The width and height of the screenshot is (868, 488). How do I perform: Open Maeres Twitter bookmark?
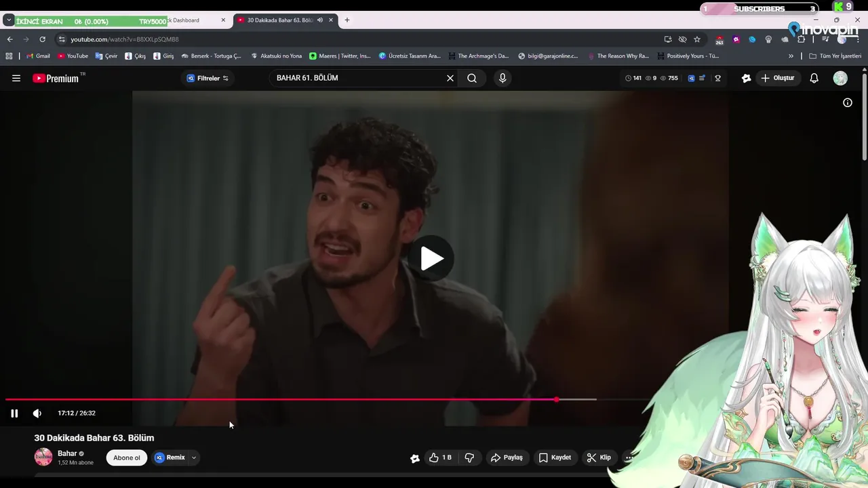[340, 56]
